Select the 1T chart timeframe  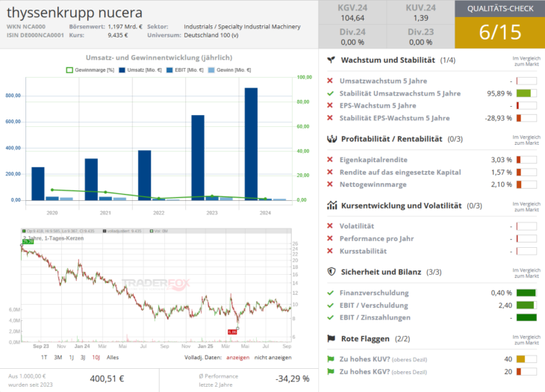[44, 357]
